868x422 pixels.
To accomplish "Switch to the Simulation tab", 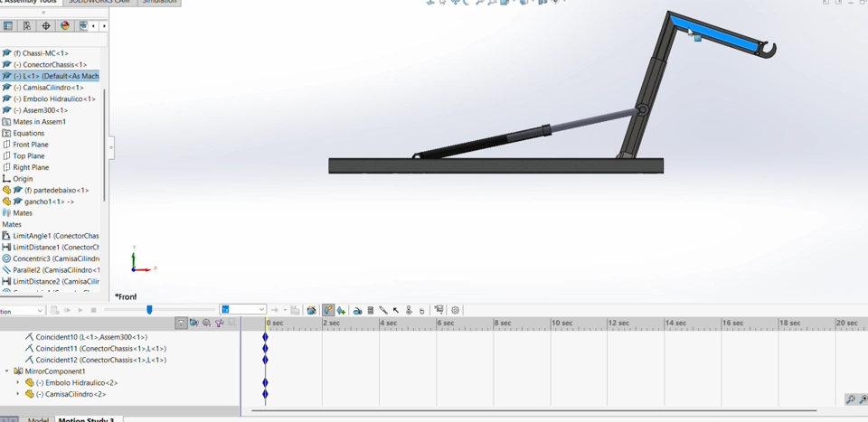I will coord(159,2).
